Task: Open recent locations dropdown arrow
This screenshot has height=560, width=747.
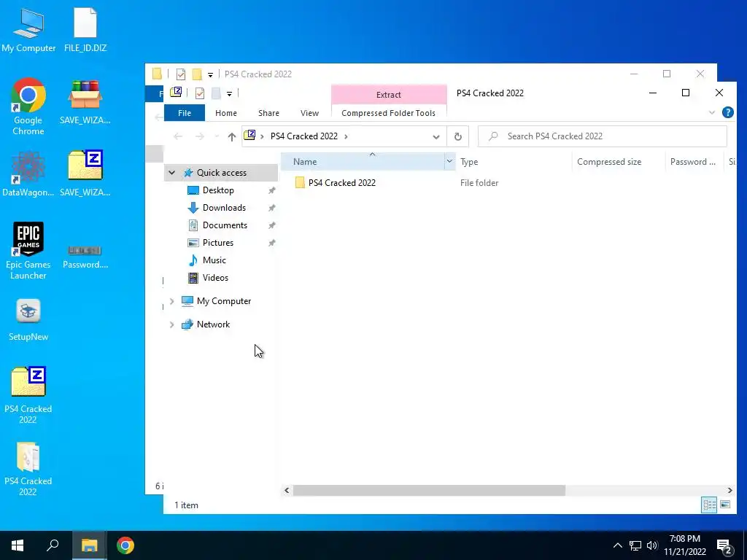Action: (x=217, y=136)
